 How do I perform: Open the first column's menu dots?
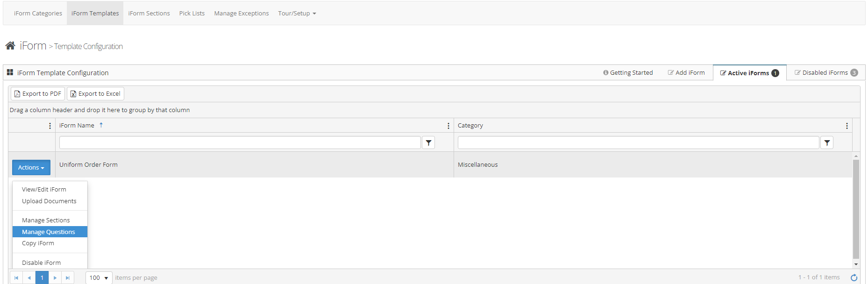pos(50,126)
